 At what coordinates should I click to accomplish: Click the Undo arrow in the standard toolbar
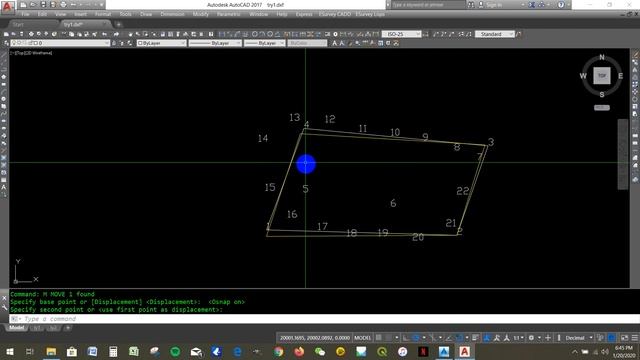tap(104, 34)
